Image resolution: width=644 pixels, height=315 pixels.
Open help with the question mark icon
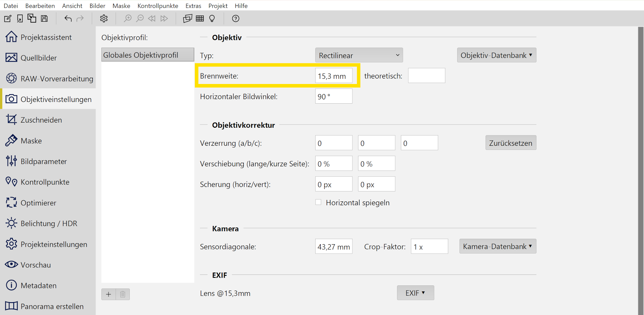pos(236,19)
